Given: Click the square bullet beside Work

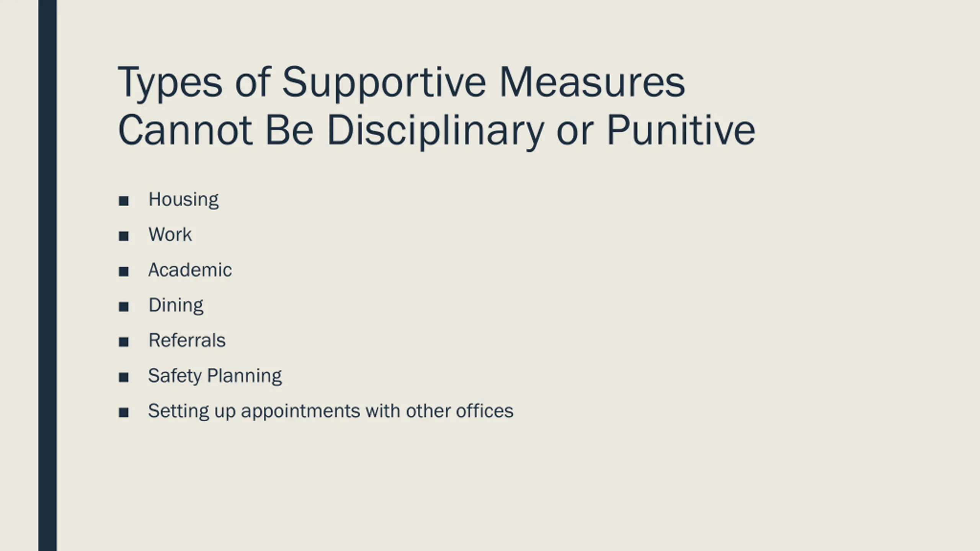Looking at the screenshot, I should point(123,236).
